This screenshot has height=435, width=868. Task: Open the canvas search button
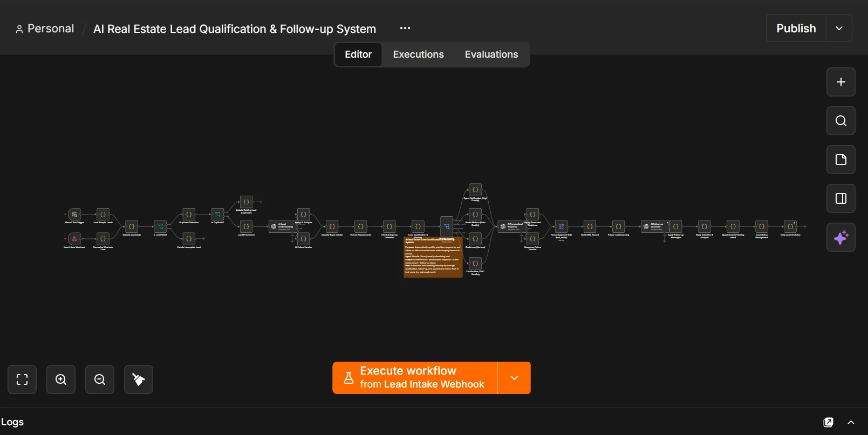pos(841,121)
